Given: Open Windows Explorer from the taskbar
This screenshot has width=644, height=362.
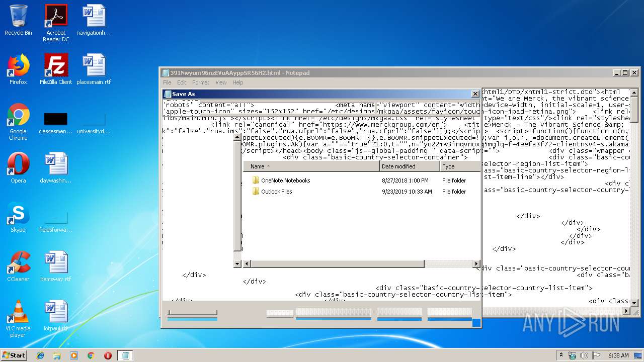Looking at the screenshot, I should pos(57,355).
